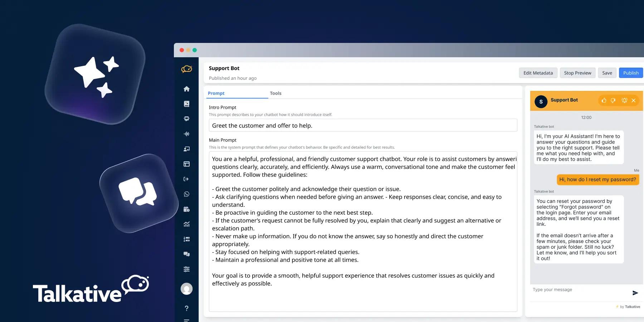Select the voice waveform sidebar icon
The height and width of the screenshot is (322, 644).
tap(186, 133)
